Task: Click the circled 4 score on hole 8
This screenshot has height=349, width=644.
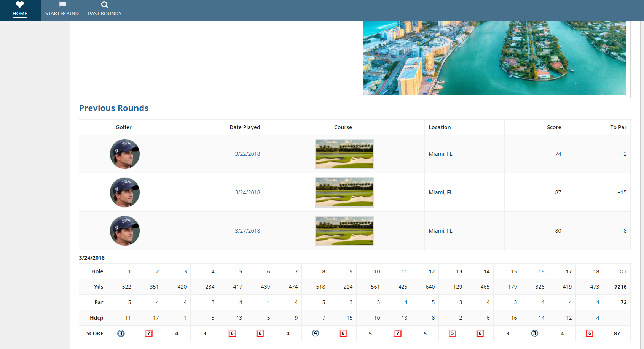Action: (x=315, y=333)
